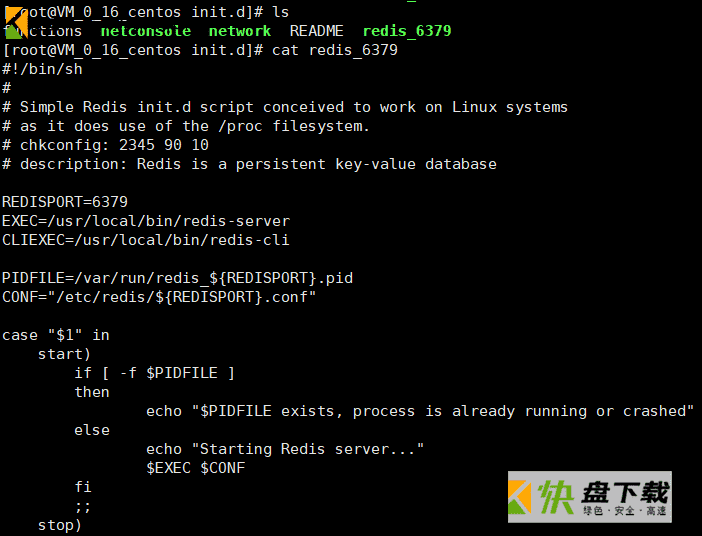
Task: Click the green redis_6379 filename in ls output
Action: 407,31
